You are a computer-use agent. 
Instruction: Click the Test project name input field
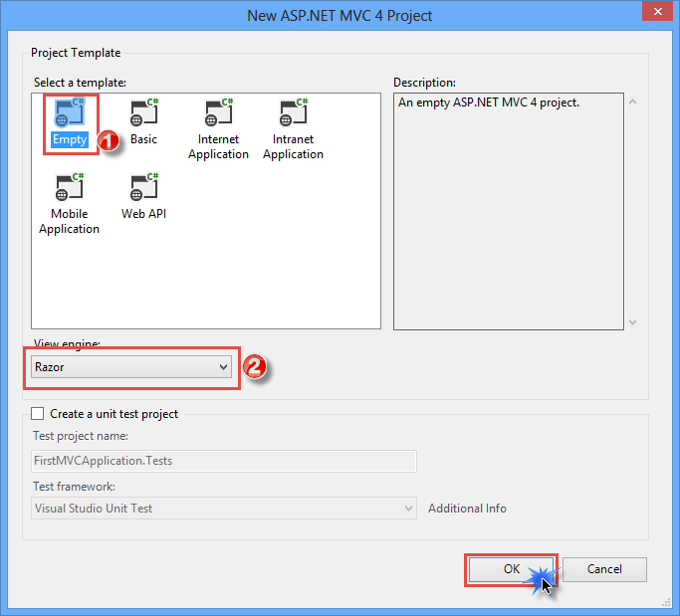tap(224, 461)
